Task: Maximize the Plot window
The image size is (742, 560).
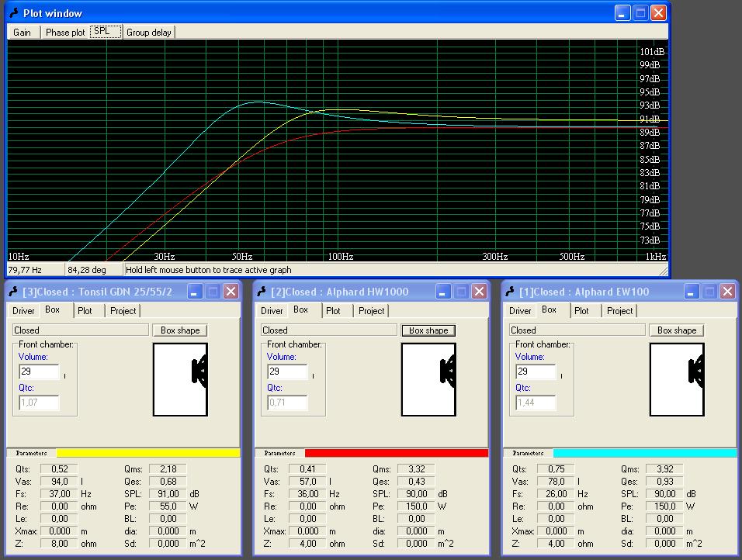Action: coord(640,13)
